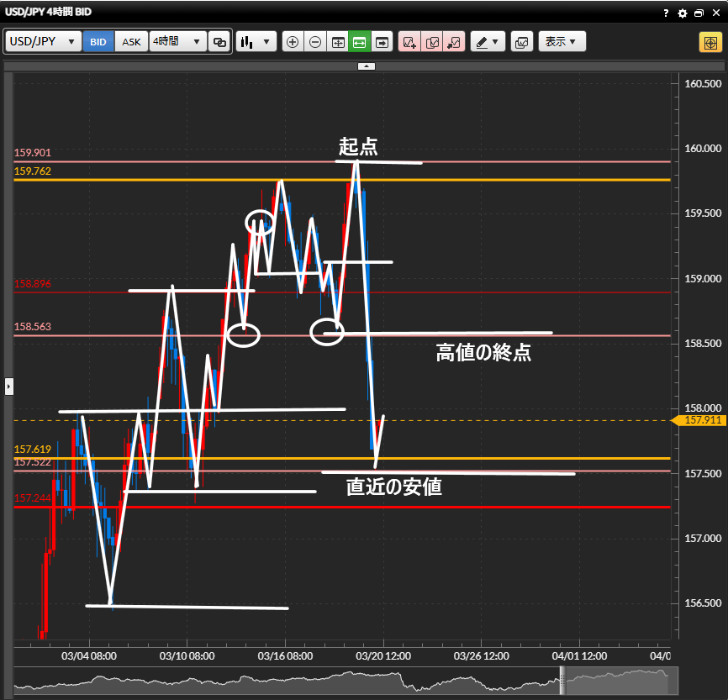The image size is (728, 700).
Task: Collapse the toolbar with the up arrow
Action: point(366,66)
